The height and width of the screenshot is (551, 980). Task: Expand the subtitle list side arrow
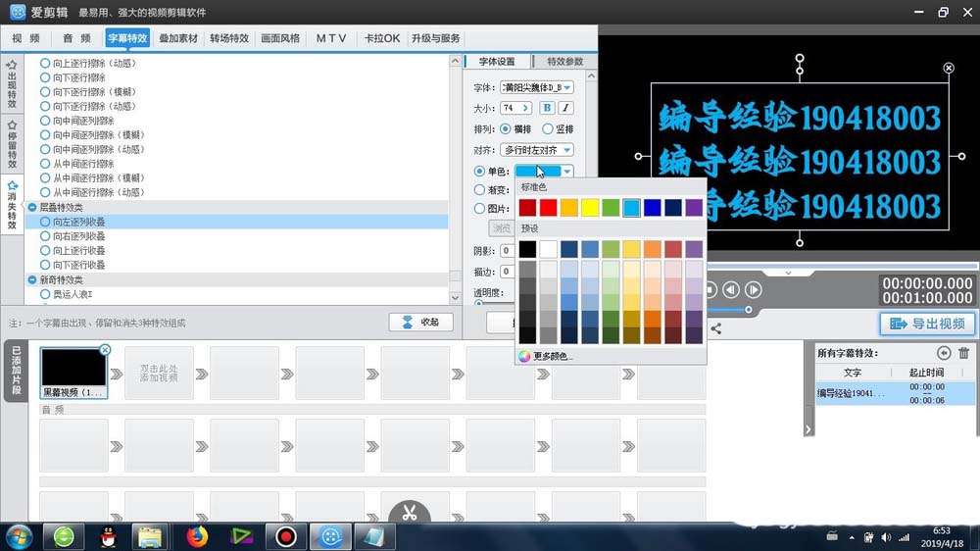808,429
